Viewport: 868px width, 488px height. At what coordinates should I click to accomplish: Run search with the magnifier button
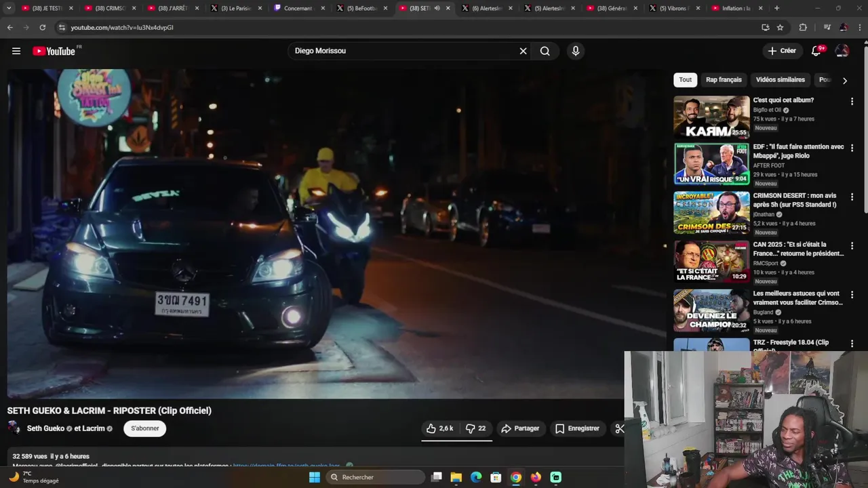pyautogui.click(x=545, y=51)
